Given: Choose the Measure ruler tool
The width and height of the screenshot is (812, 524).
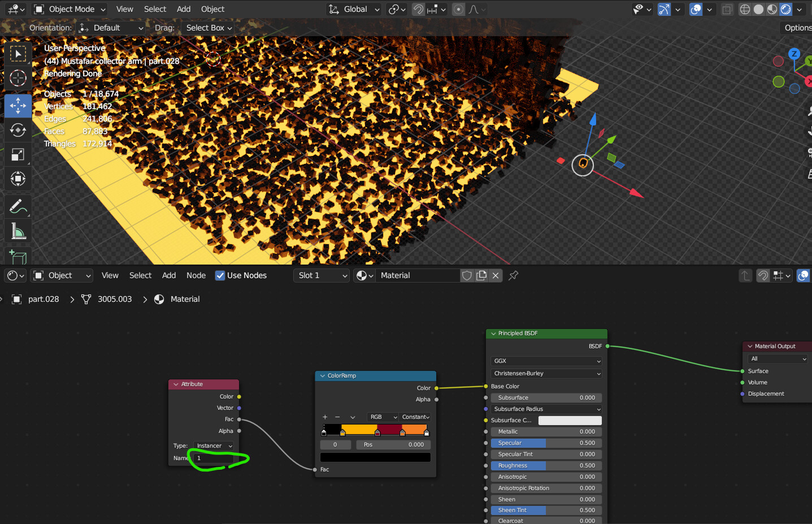Looking at the screenshot, I should point(18,231).
